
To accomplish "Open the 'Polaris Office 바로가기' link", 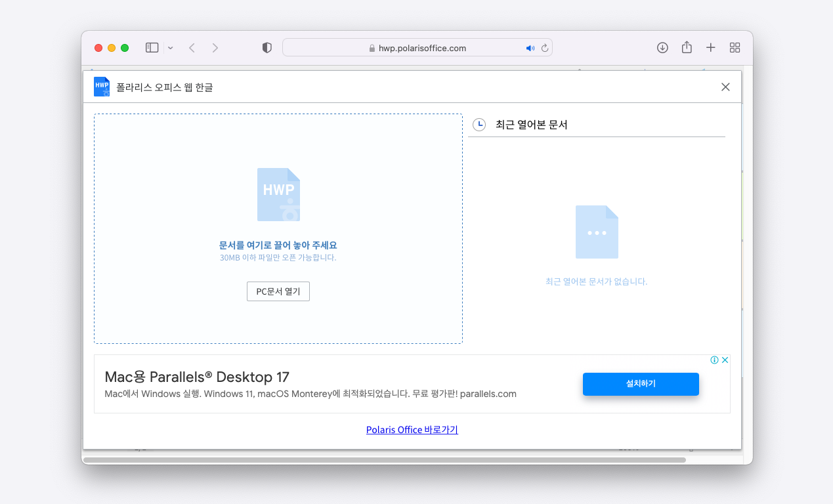I will click(412, 430).
